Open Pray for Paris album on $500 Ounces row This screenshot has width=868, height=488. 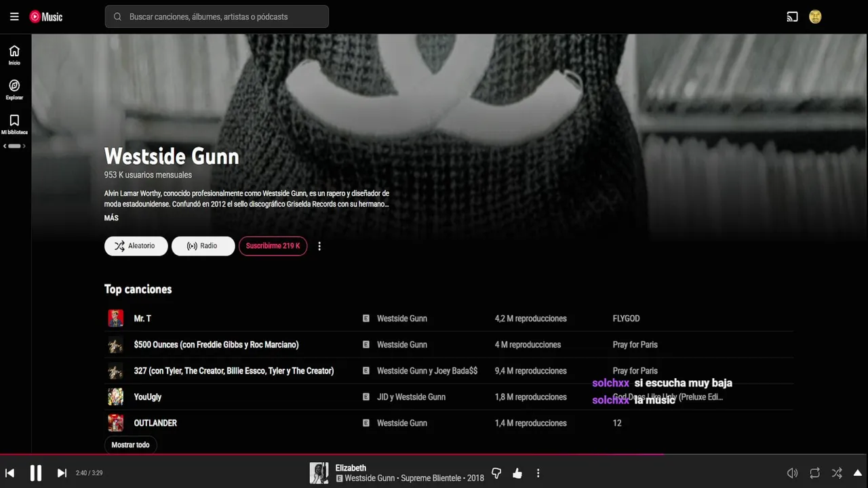click(635, 345)
